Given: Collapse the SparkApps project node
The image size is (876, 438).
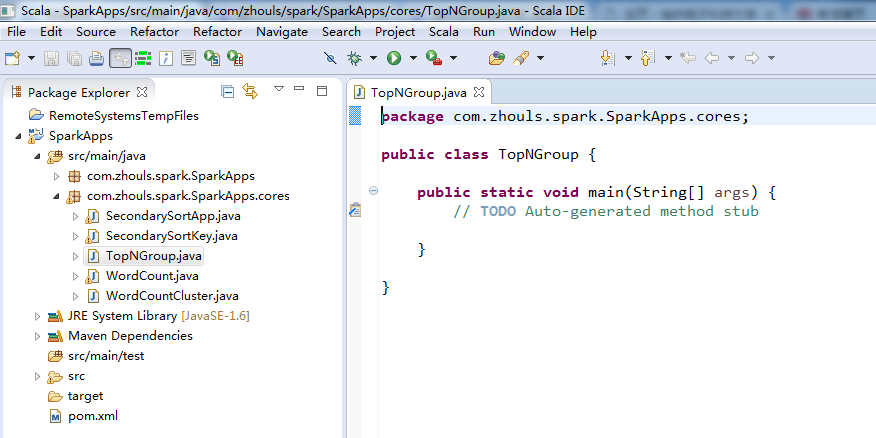Looking at the screenshot, I should point(18,136).
